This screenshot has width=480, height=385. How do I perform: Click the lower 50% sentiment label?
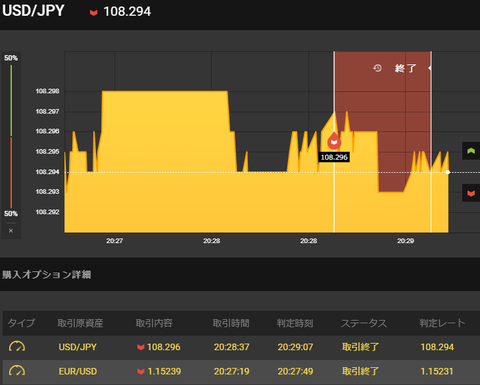(11, 214)
